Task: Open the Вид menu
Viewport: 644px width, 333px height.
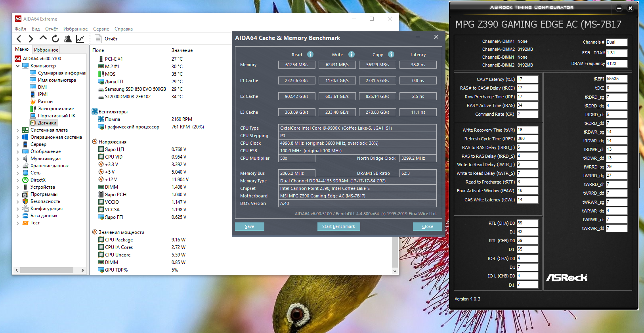Action: click(36, 29)
